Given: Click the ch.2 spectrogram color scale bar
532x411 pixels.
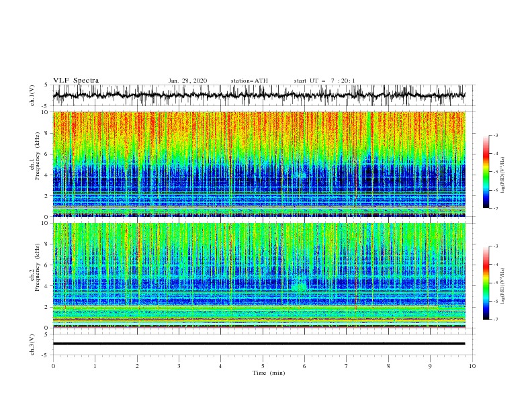Looking at the screenshot, I should point(486,283).
